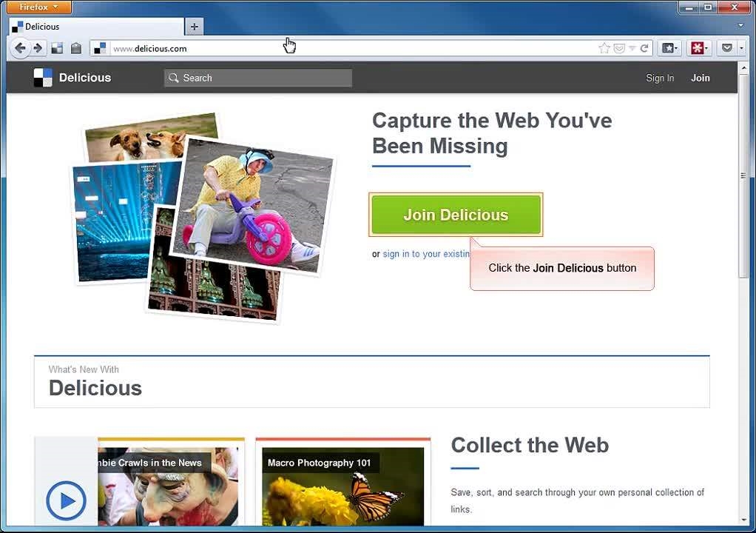Screen dimensions: 756x533
Task: Click the scrollbar down arrow
Action: [743, 520]
